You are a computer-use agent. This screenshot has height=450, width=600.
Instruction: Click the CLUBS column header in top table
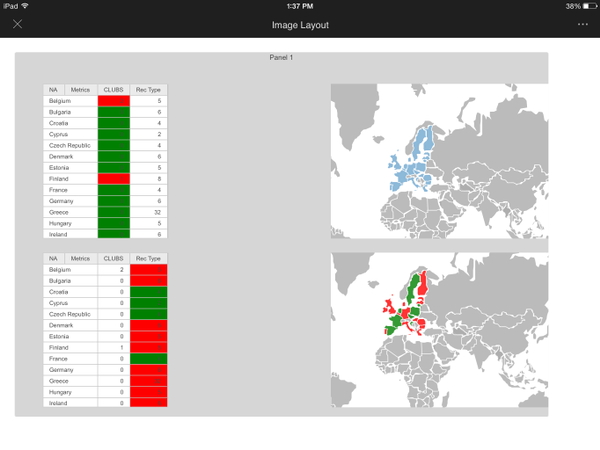coord(114,90)
